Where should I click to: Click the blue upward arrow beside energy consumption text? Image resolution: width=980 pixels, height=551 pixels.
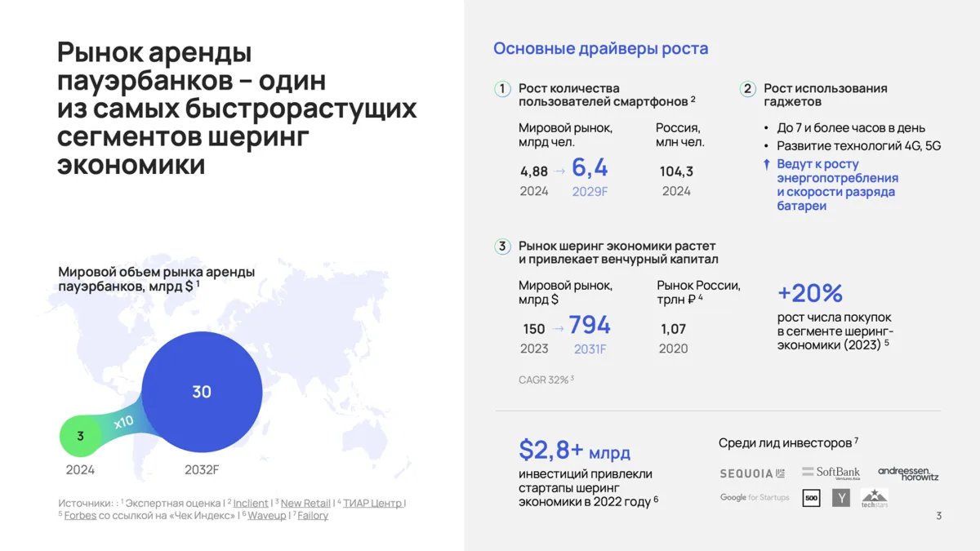(766, 165)
